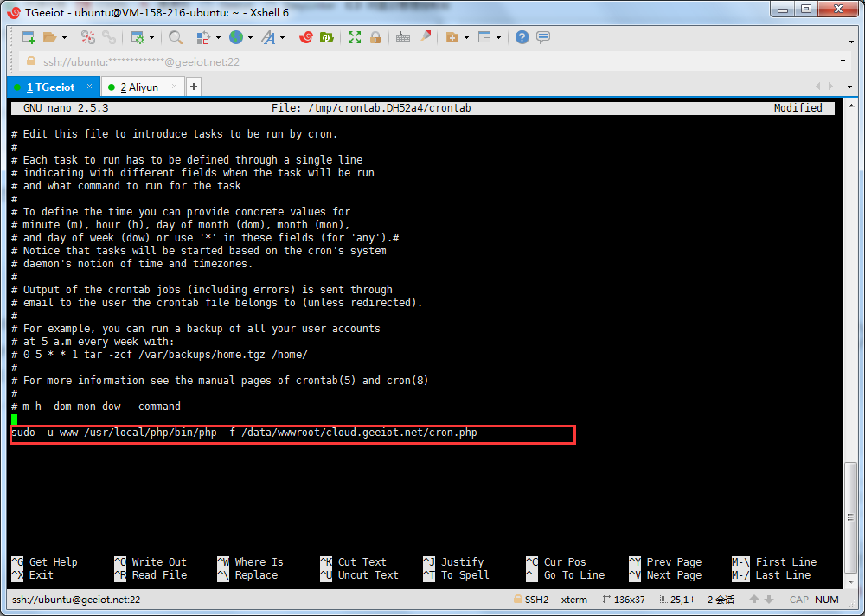Screen dimensions: 865x616
Task: Click the New Session icon in toolbar
Action: point(28,37)
